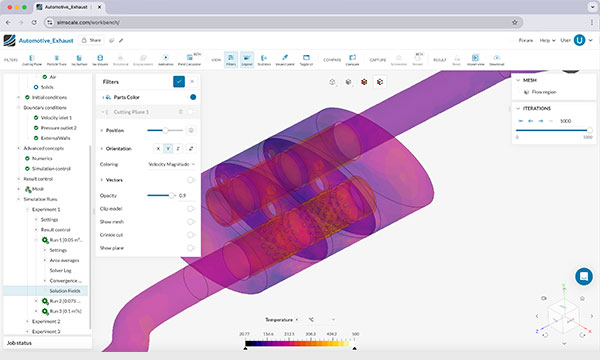Click the Share button

(x=91, y=40)
